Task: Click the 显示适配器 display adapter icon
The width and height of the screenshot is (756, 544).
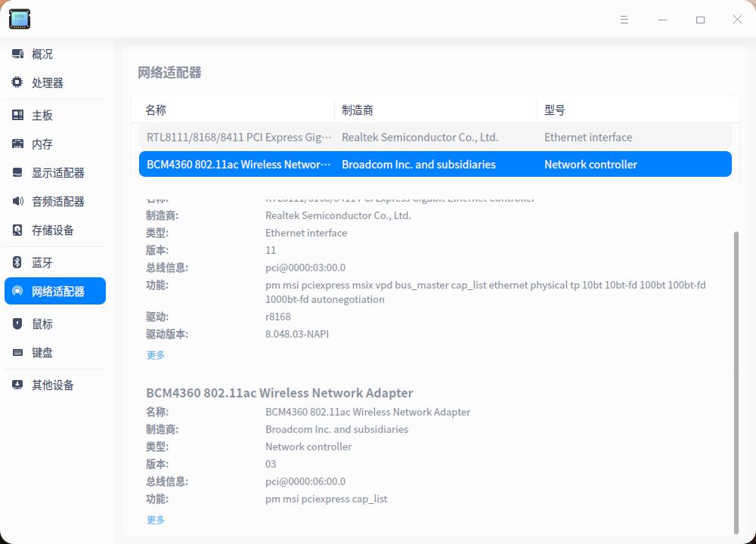Action: (x=17, y=172)
